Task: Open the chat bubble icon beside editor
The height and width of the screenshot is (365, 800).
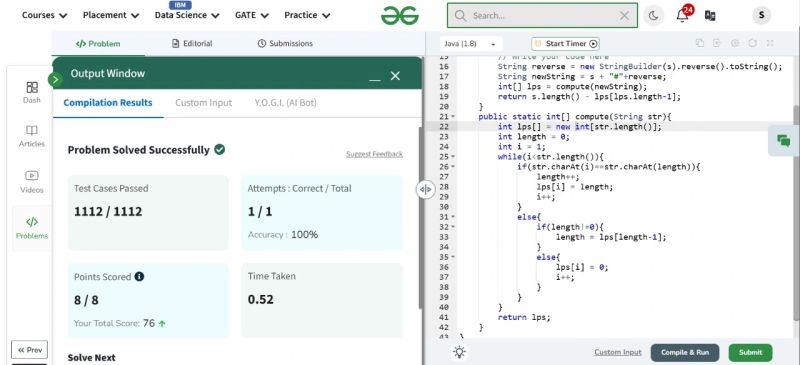Action: [783, 141]
